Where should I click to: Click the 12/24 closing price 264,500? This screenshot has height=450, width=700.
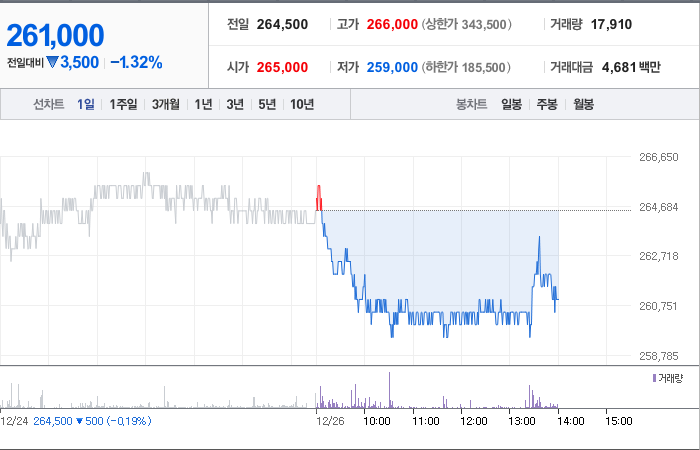[x=53, y=421]
